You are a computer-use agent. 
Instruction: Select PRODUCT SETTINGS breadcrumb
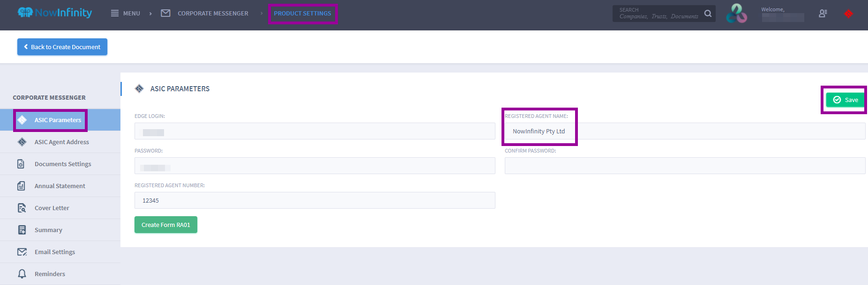tap(303, 14)
